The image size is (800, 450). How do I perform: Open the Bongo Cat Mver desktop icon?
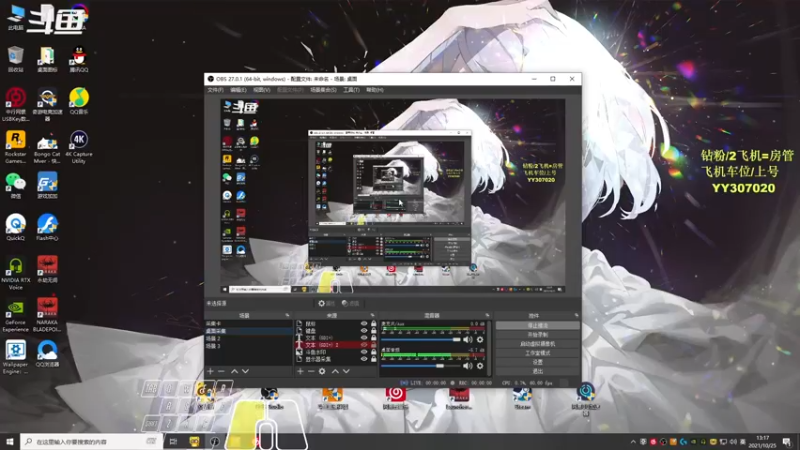coord(47,148)
